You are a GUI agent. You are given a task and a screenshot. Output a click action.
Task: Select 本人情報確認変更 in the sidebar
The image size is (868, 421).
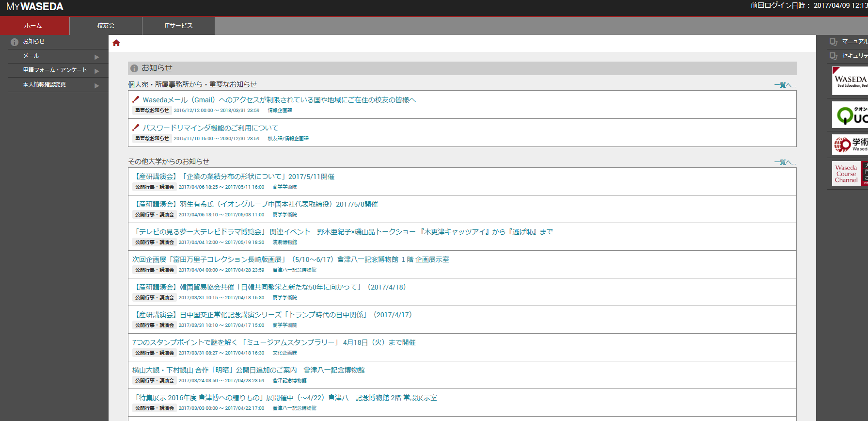pyautogui.click(x=45, y=85)
